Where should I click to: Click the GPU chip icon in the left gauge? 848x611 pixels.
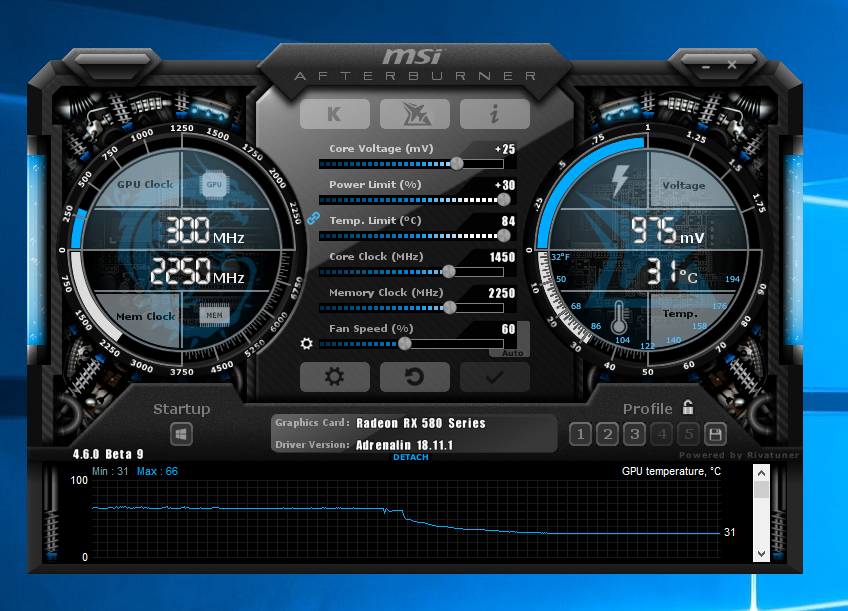tap(214, 184)
